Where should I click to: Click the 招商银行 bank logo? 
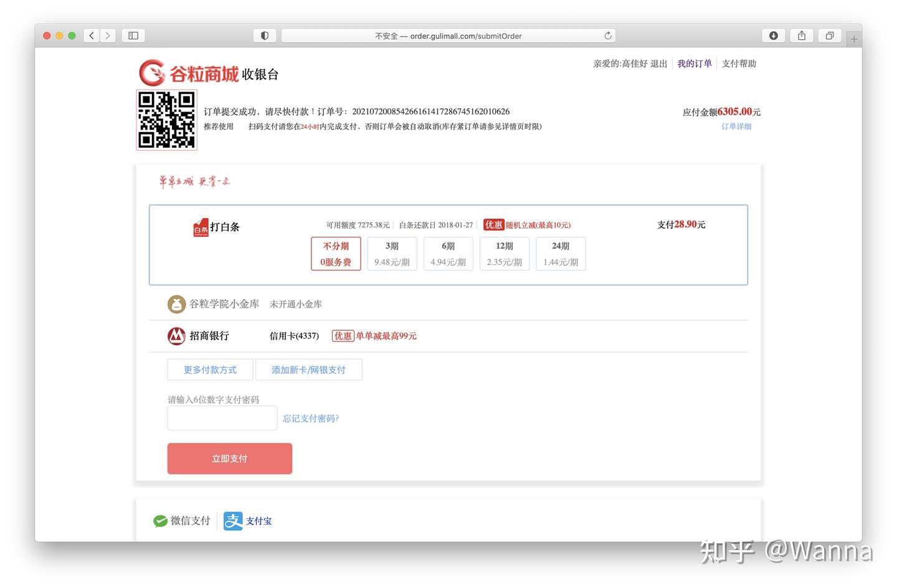click(177, 336)
